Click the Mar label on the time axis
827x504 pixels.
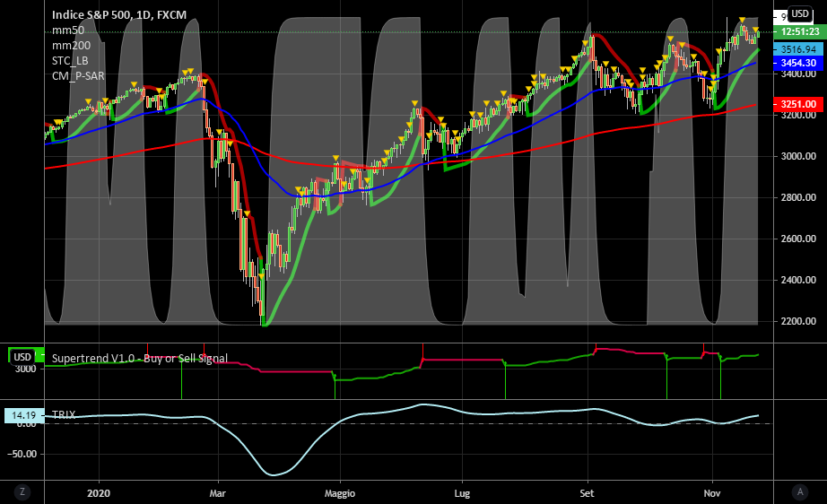tap(217, 493)
